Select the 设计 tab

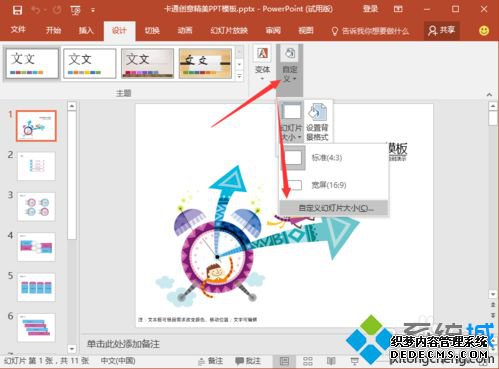[x=119, y=31]
